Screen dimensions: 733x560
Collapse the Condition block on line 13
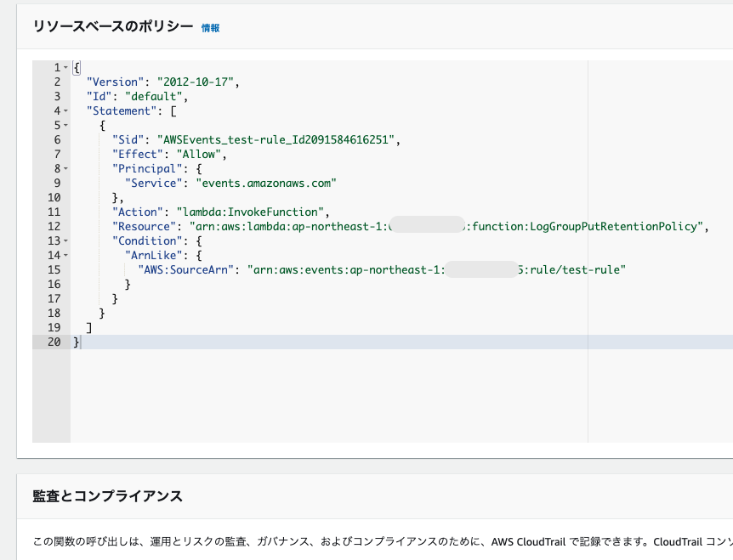pyautogui.click(x=66, y=240)
